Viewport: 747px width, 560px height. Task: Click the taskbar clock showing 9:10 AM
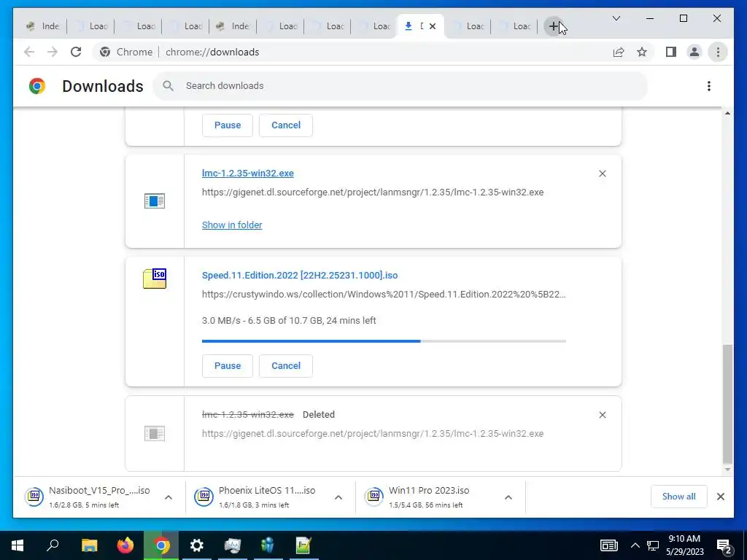tap(684, 545)
